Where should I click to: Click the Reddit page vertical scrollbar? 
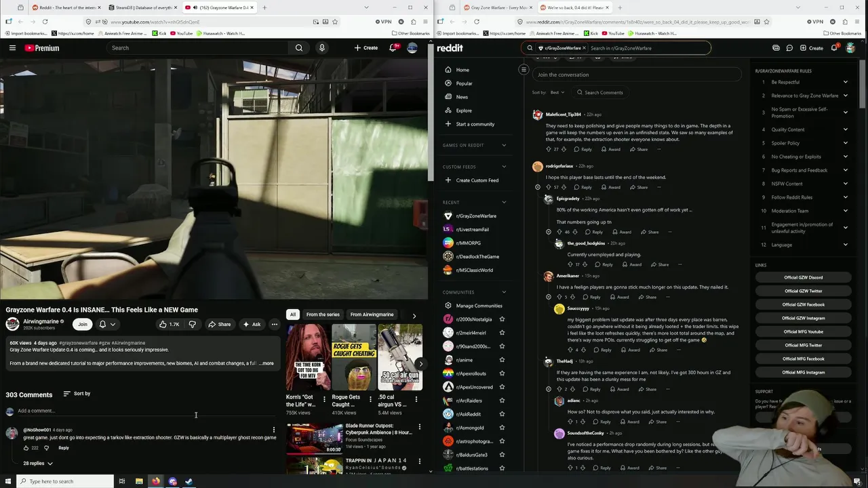[x=863, y=85]
